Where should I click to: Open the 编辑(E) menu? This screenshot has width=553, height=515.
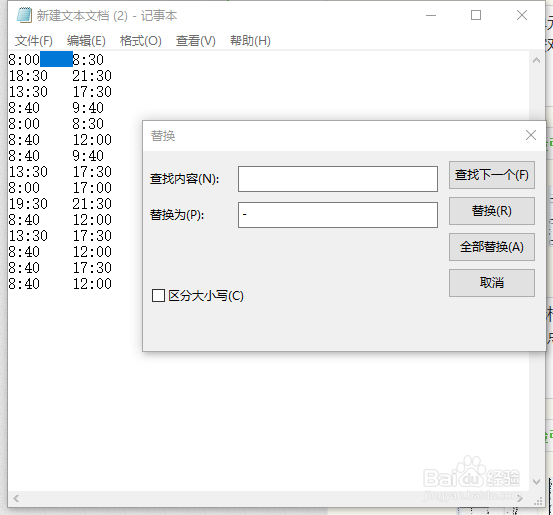[86, 41]
